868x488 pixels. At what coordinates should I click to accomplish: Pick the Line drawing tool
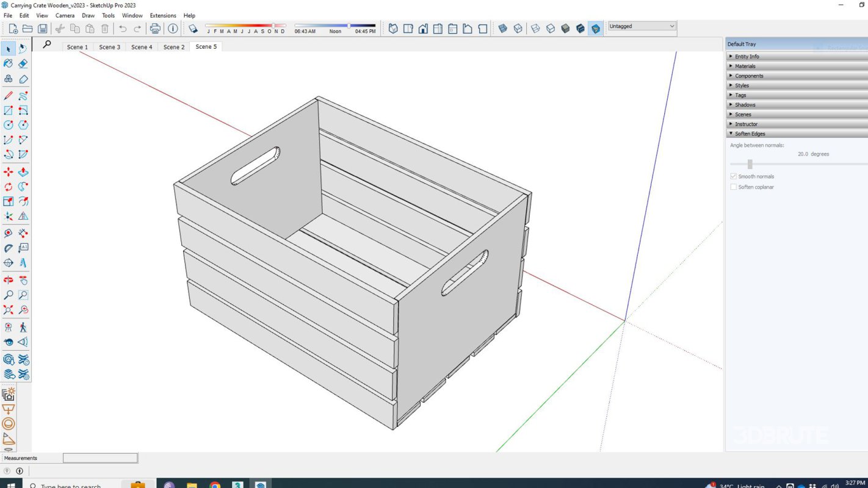pos(8,96)
